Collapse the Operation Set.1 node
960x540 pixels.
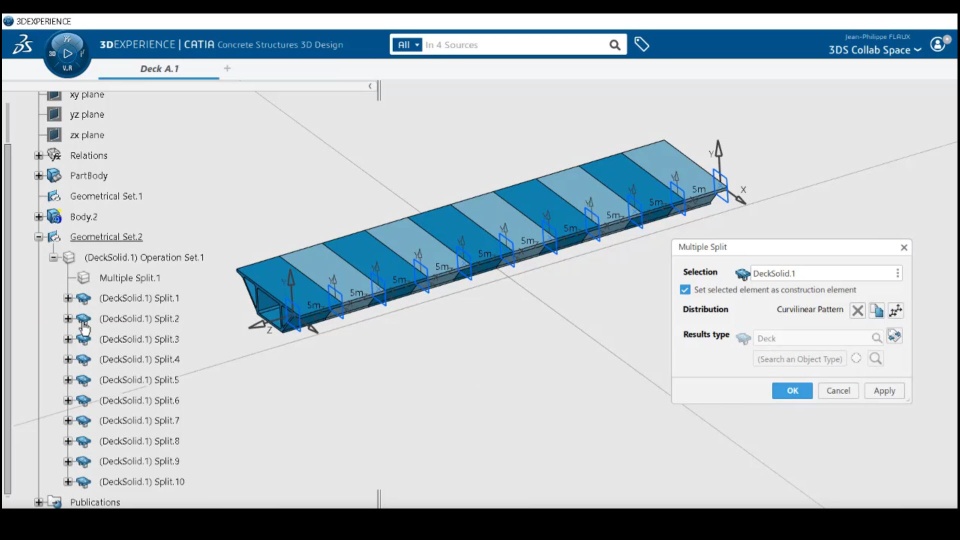(x=54, y=257)
